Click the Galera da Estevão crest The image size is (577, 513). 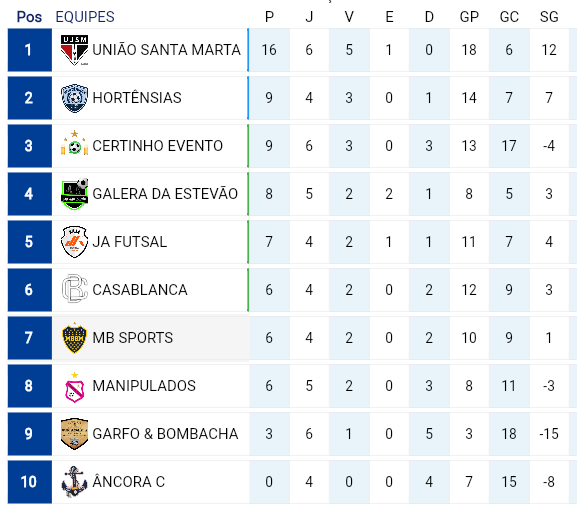tap(74, 194)
